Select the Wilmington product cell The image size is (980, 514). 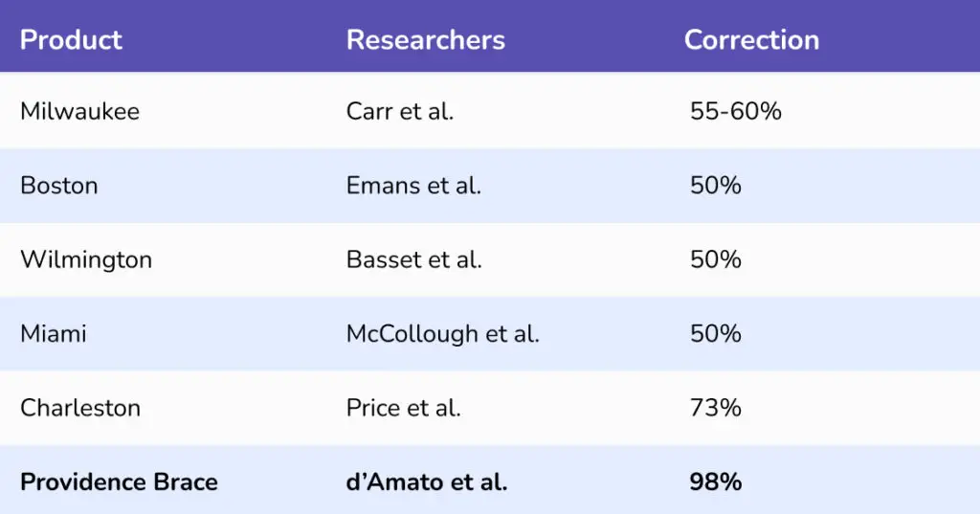85,259
